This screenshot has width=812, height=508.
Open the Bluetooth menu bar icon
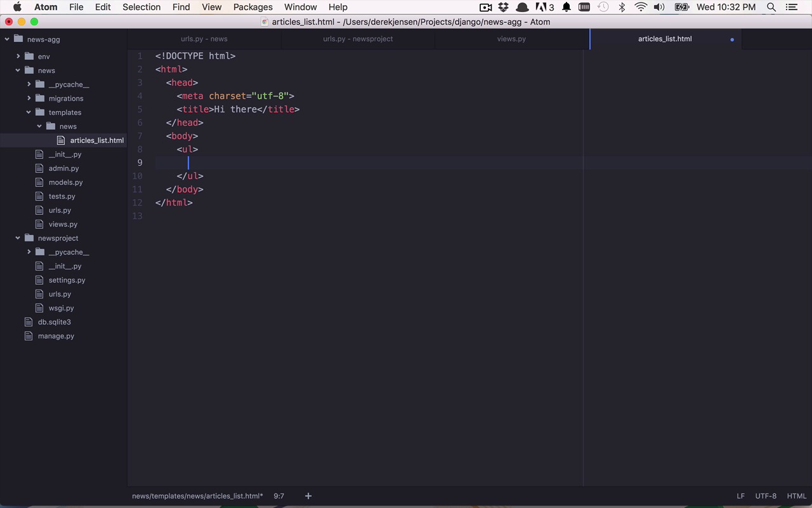622,7
